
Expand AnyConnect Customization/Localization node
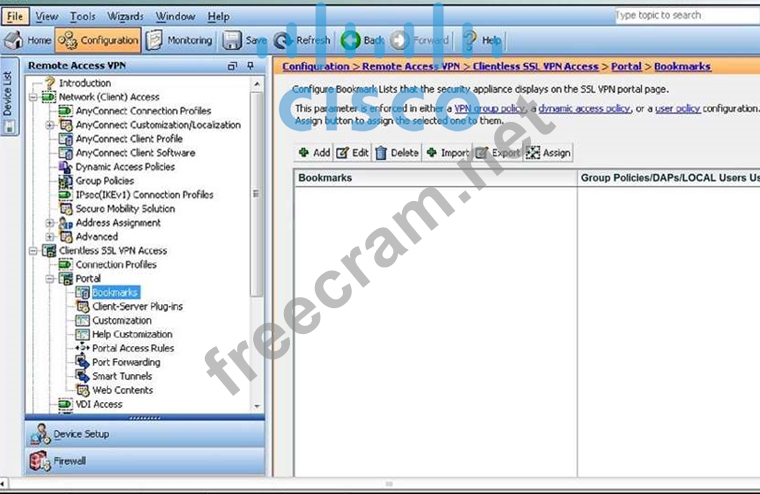pos(50,125)
